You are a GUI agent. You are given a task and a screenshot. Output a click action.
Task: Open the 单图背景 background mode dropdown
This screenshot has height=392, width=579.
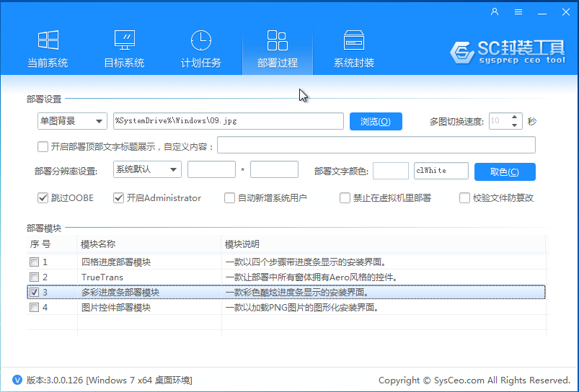72,121
